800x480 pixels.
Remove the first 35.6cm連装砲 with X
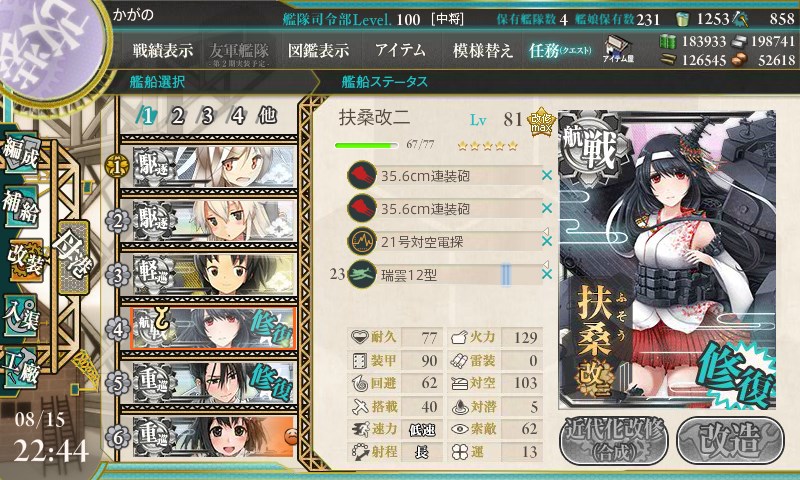pyautogui.click(x=546, y=175)
